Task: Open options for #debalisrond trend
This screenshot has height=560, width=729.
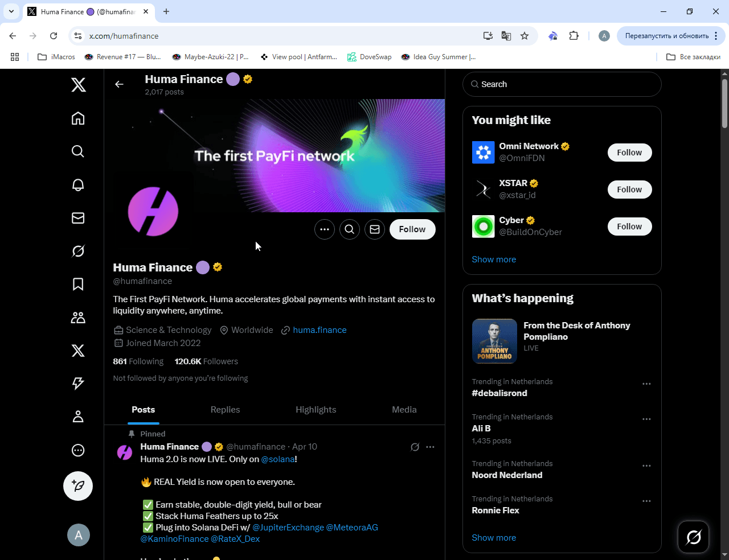Action: pos(646,384)
